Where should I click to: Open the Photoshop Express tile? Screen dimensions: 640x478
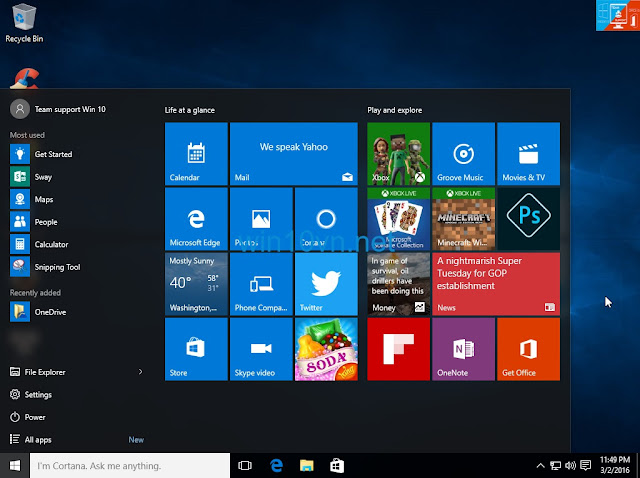(529, 219)
